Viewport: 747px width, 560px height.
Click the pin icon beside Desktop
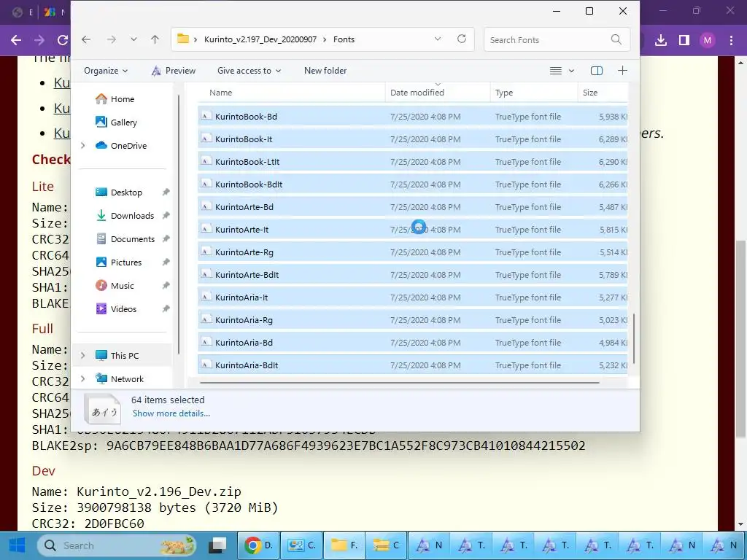coord(166,192)
